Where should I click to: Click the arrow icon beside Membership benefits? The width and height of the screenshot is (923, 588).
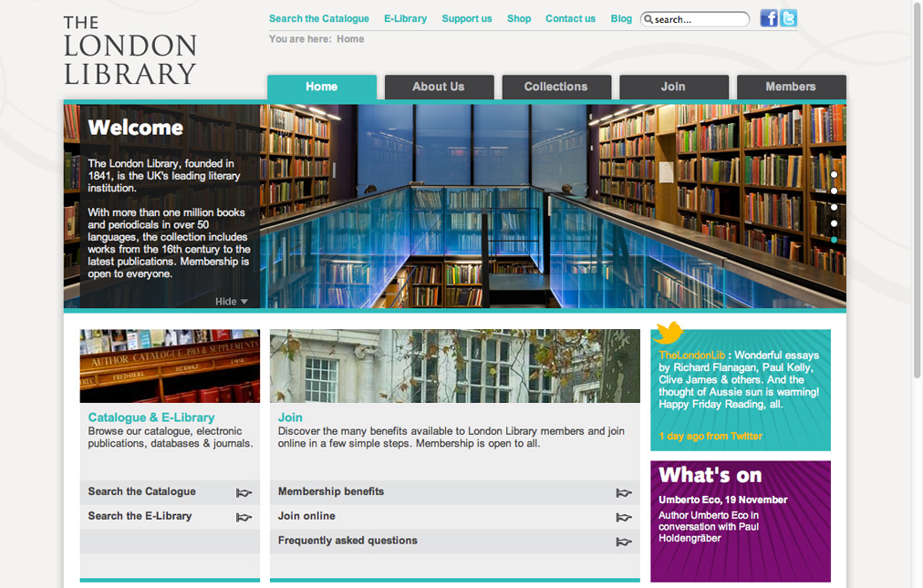coord(624,492)
